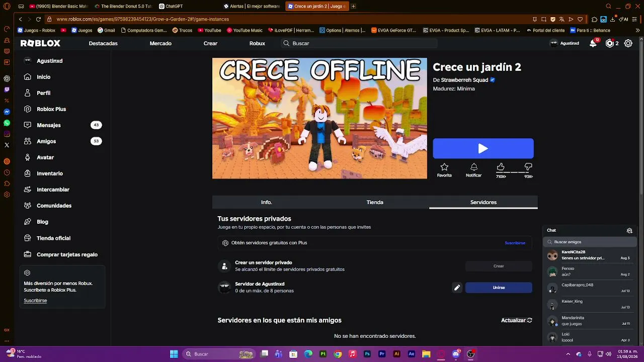Screen dimensions: 644x362
Task: Open Robux in Roblox top menu
Action: point(257,43)
